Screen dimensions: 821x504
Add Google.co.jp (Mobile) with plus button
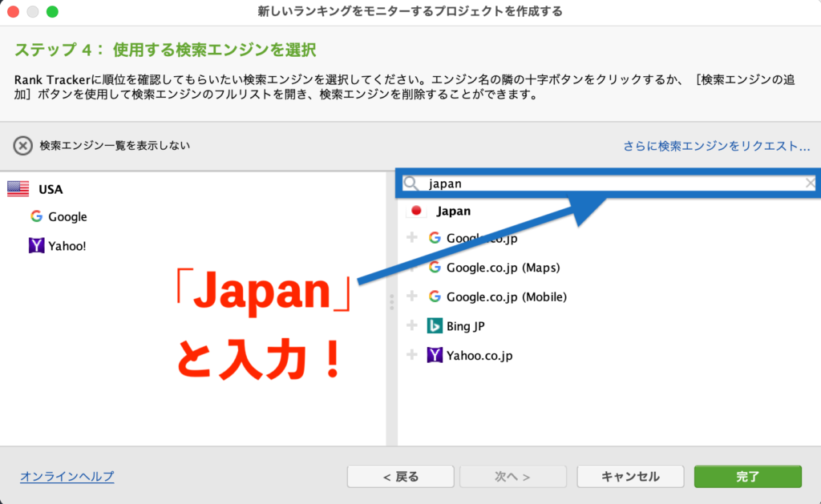tap(412, 296)
